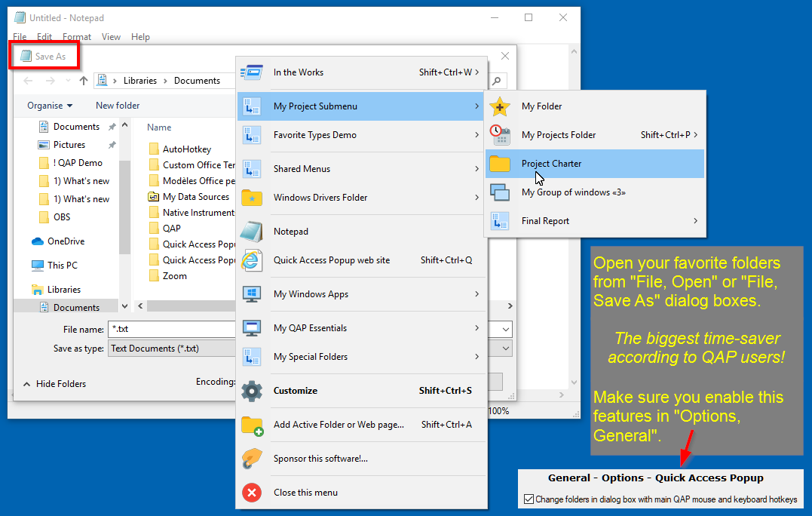812x516 pixels.
Task: Click the Project Charter folder icon
Action: coord(500,164)
